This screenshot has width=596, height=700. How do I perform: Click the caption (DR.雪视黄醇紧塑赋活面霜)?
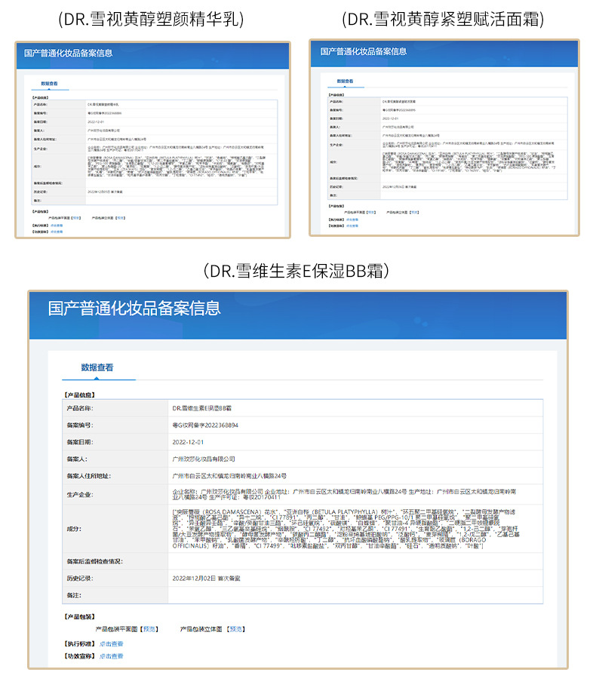[x=443, y=19]
